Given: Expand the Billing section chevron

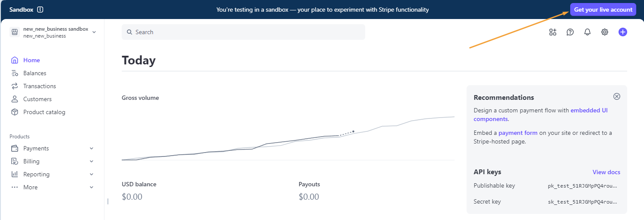Looking at the screenshot, I should click(92, 161).
